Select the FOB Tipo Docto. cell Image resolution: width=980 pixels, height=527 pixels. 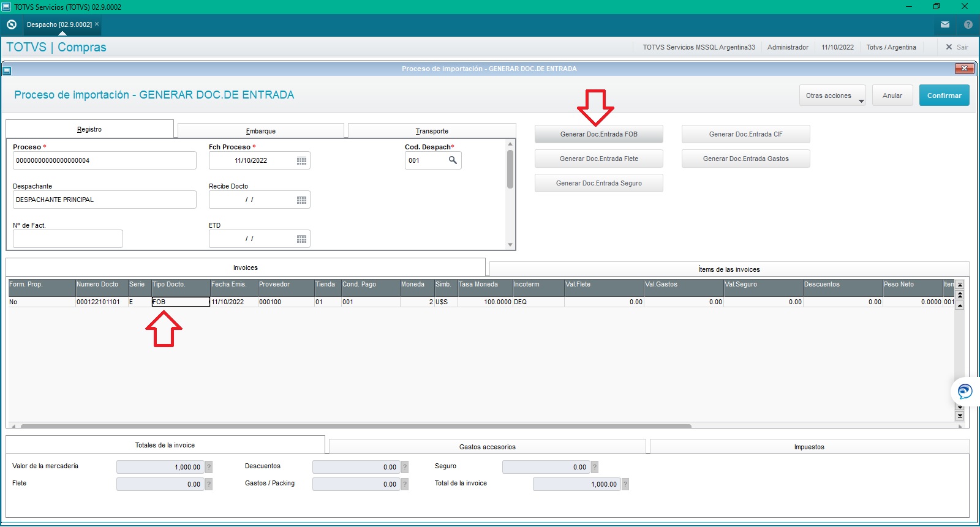point(181,302)
